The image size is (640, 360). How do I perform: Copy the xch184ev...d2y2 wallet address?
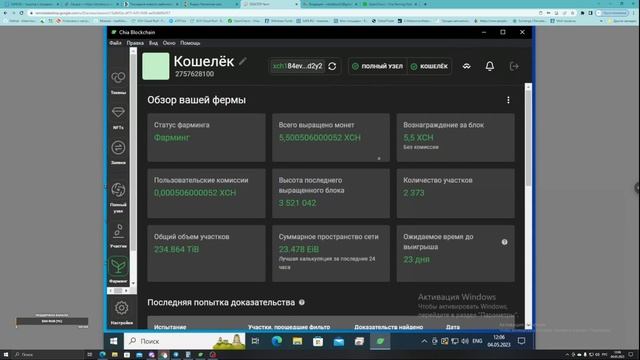298,66
